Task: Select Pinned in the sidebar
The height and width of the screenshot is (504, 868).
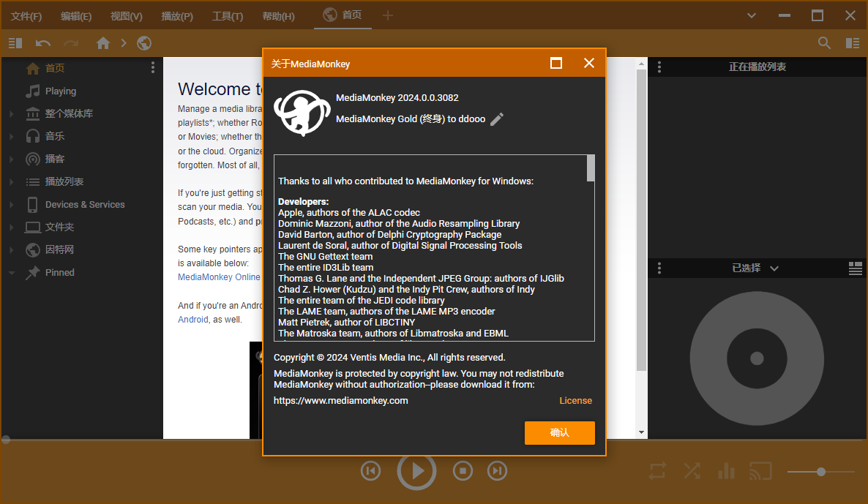Action: [60, 273]
